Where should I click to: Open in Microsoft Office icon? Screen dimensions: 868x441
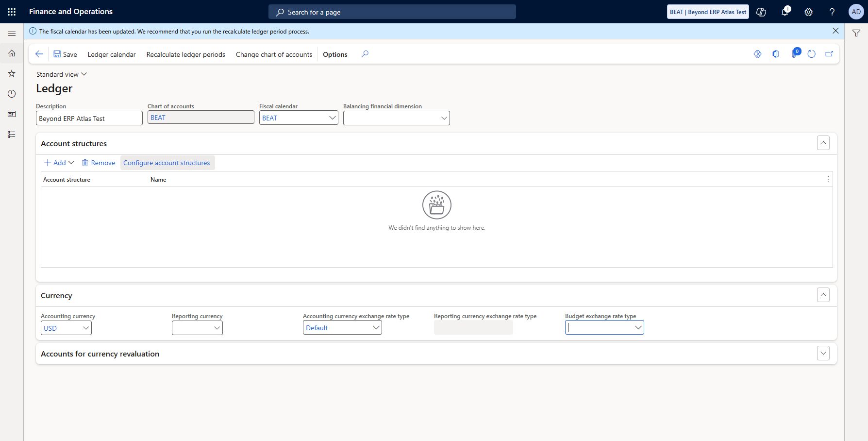(776, 54)
